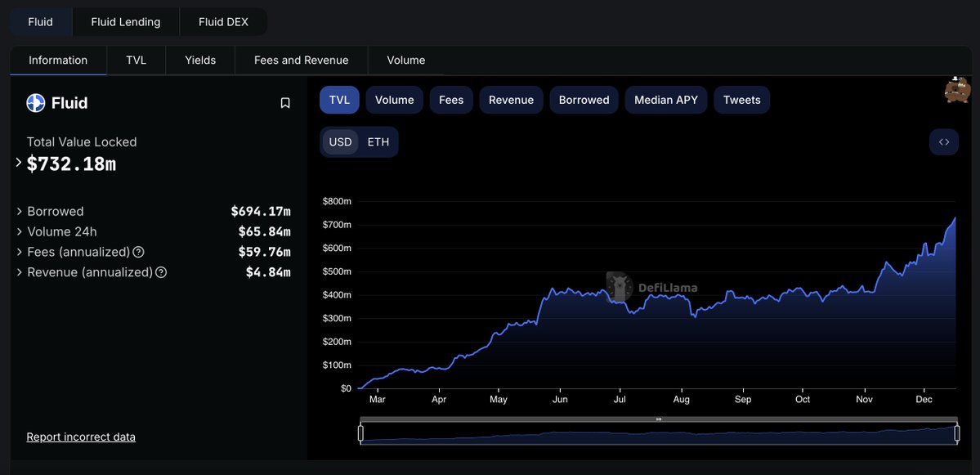The width and height of the screenshot is (980, 475).
Task: Expand the Total Value Locked breakdown
Action: click(x=19, y=163)
